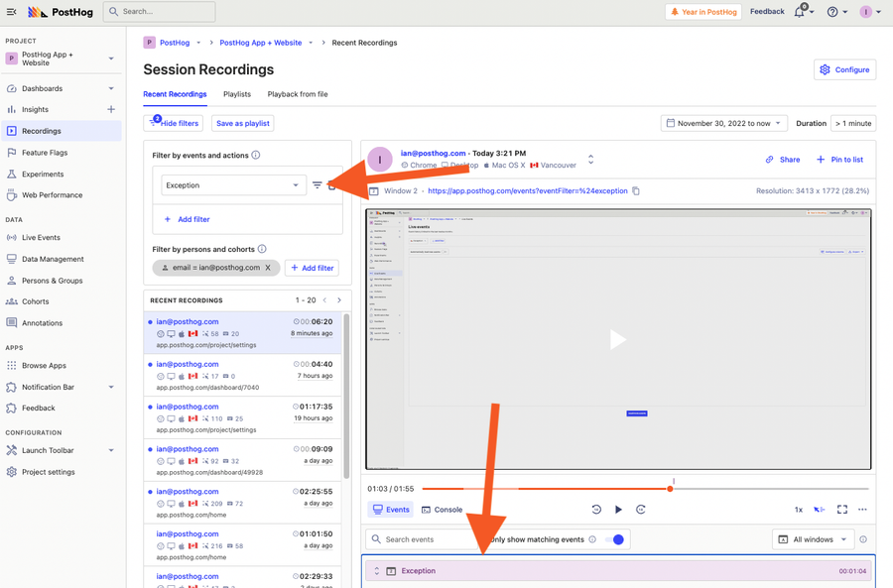Open Duration greater than 1 minute filter

pyautogui.click(x=853, y=123)
